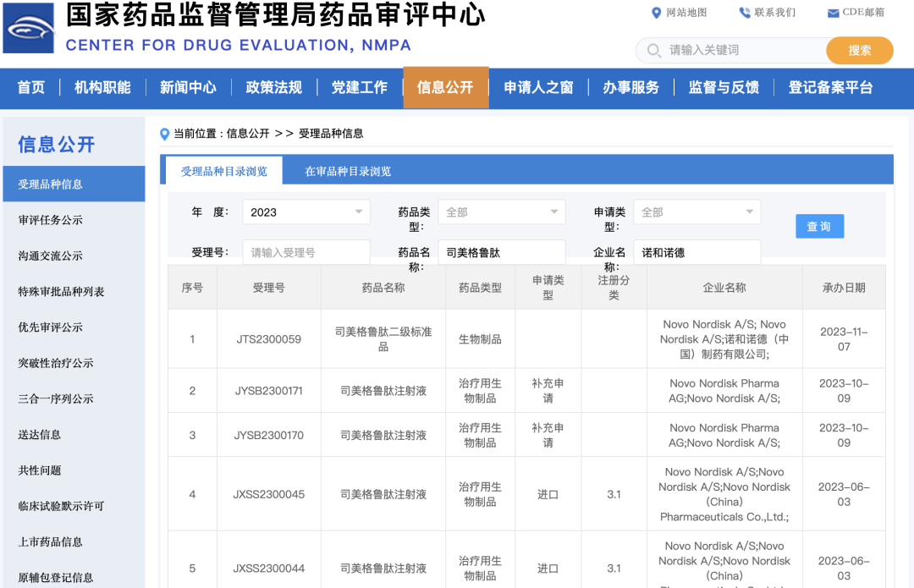Viewport: 914px width, 588px height.
Task: Click the CDE logo in the header
Action: 29,28
